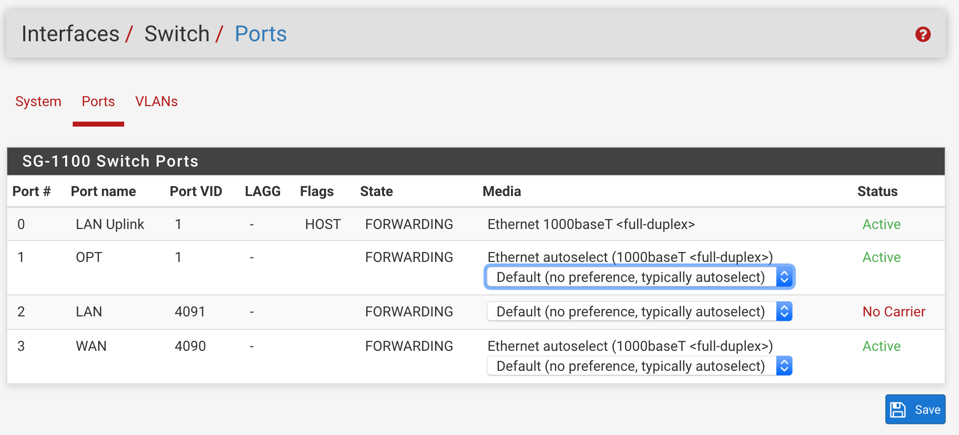Open the System tab
Viewport: 959px width, 435px height.
38,102
